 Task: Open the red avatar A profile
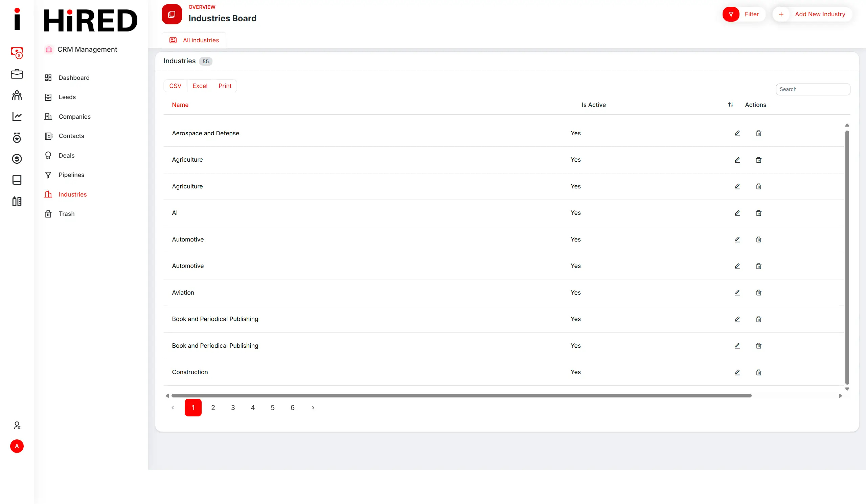pos(17,446)
